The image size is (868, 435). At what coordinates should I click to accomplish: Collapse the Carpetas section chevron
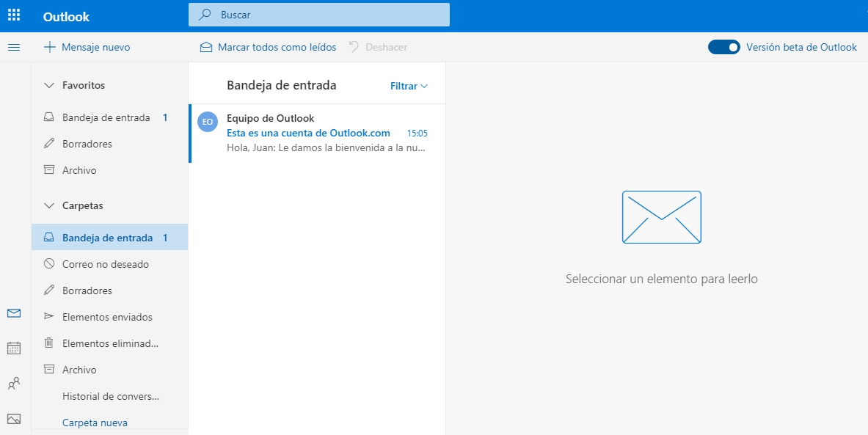click(49, 205)
